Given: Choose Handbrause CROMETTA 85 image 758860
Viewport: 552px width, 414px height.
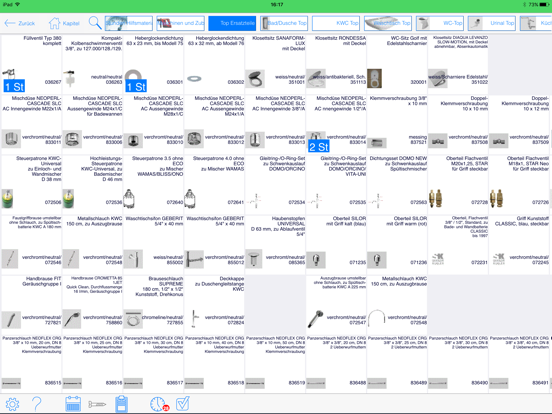Looking at the screenshot, I should tap(72, 319).
